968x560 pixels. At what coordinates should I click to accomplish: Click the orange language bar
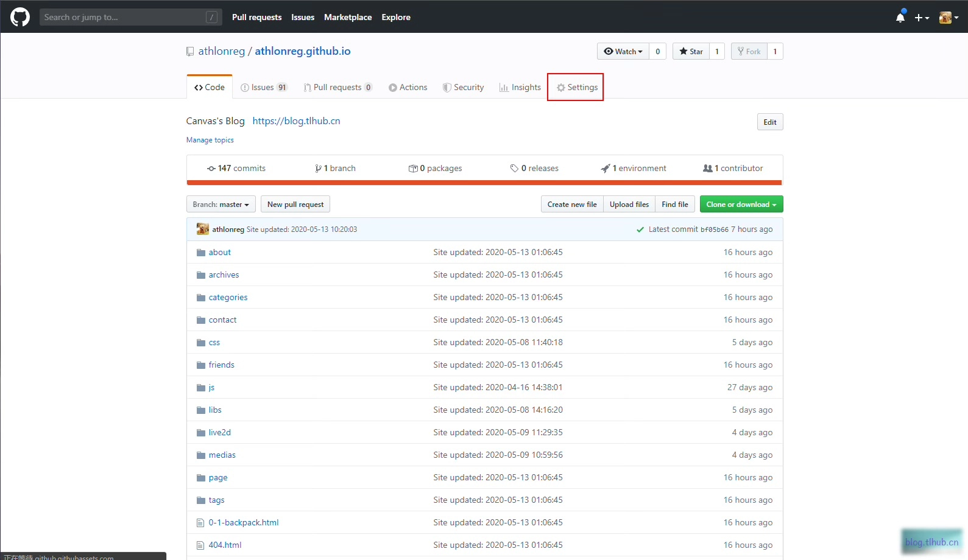tap(484, 183)
